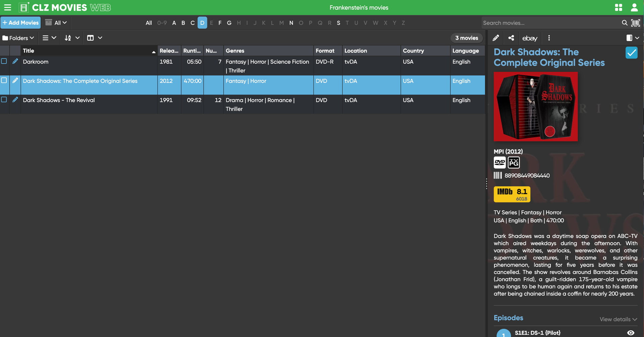
Task: Filter movies by letter G
Action: coord(229,23)
